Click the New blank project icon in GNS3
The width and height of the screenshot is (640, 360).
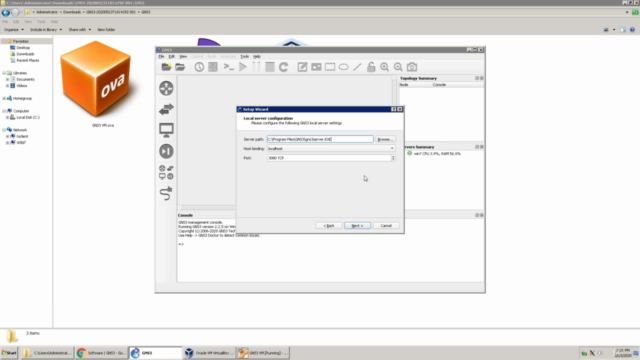(x=166, y=67)
